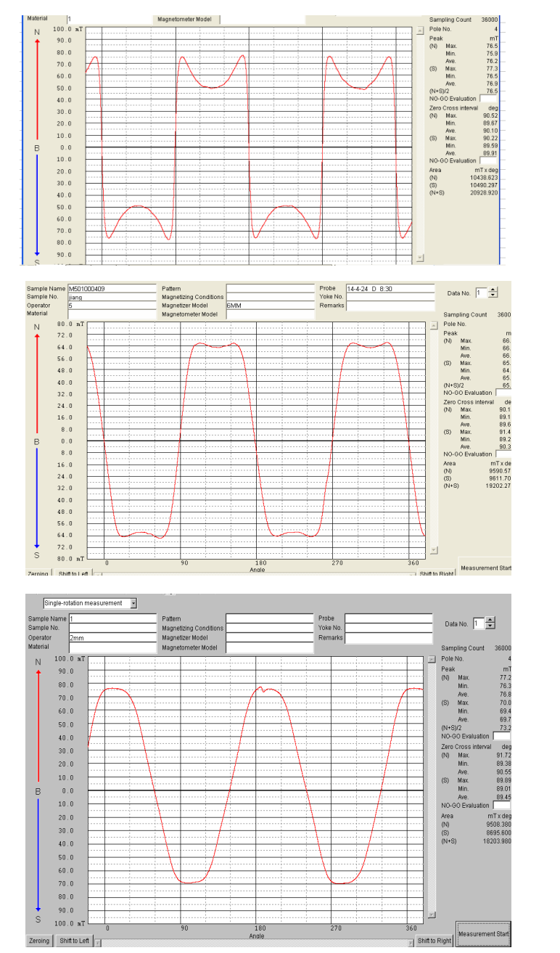
Task: Click Zero Cross NO-GO Evaluation box in top screenshot
Action: click(x=490, y=160)
